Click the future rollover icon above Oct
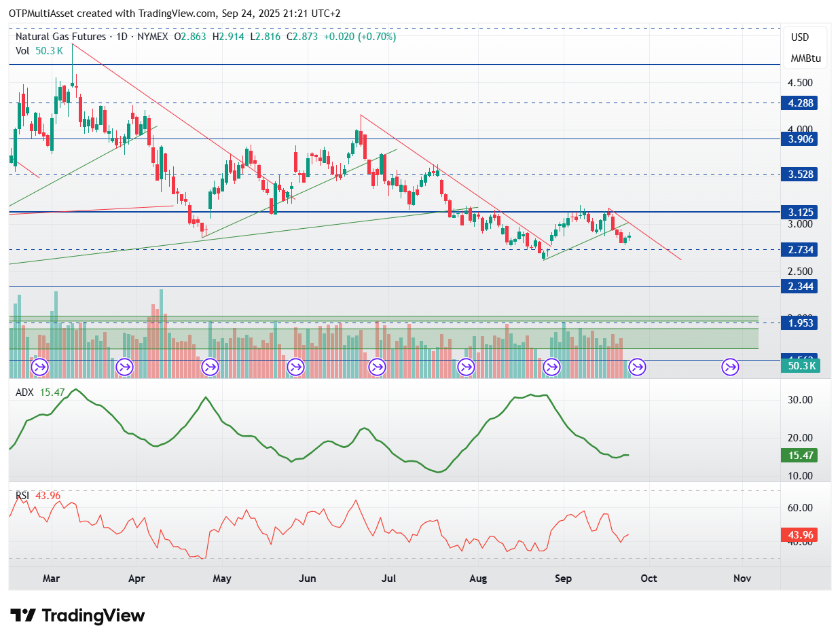Screen dimensions: 840x641 [x=637, y=367]
